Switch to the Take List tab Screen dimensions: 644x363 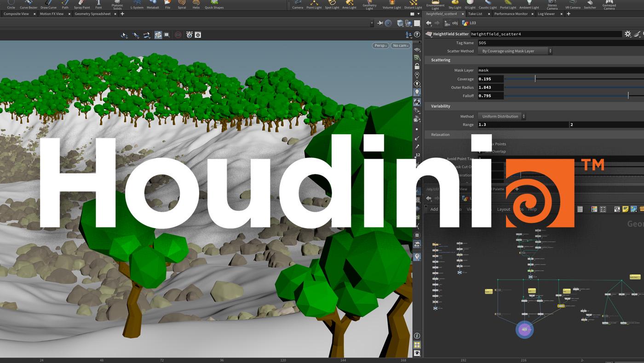(475, 14)
